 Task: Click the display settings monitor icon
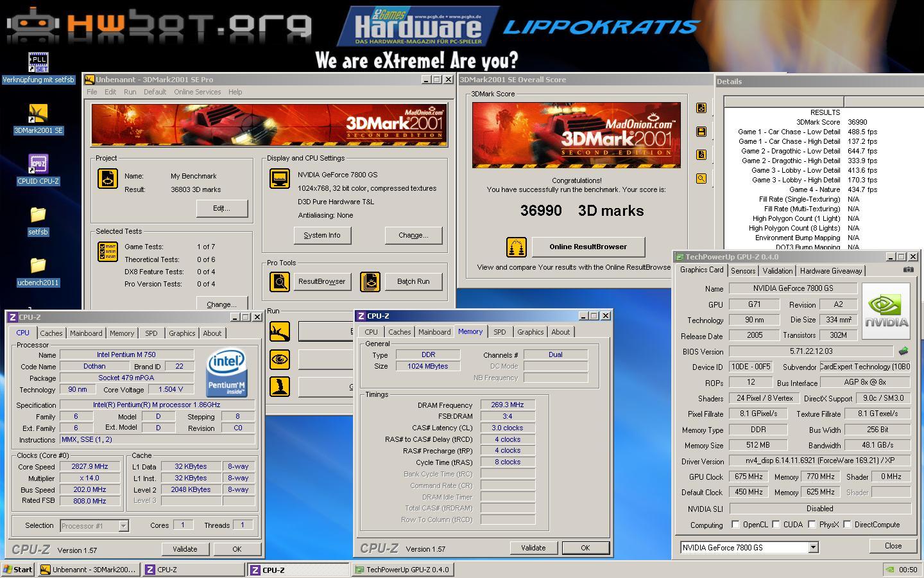pos(280,179)
